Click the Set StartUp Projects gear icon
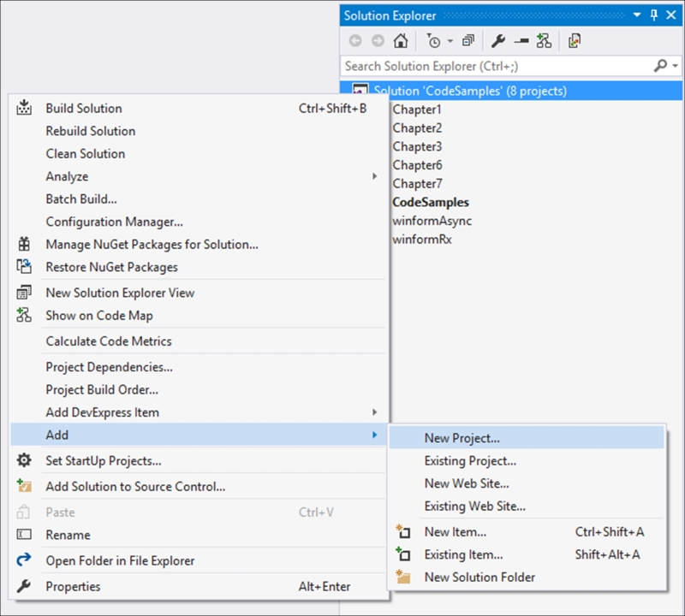The width and height of the screenshot is (685, 616). coord(24,460)
